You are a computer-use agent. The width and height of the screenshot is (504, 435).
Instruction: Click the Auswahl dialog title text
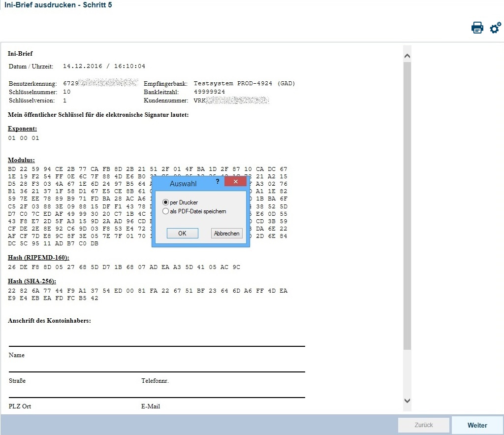click(183, 184)
